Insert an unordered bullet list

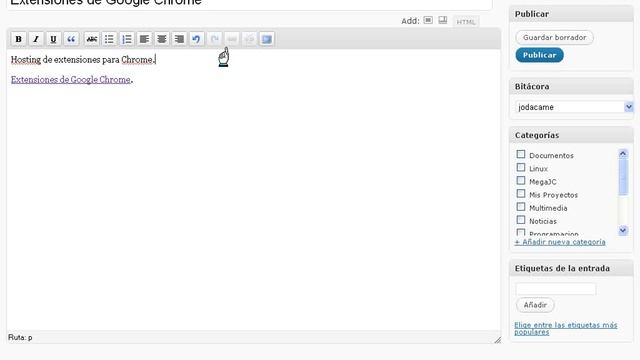[109, 39]
